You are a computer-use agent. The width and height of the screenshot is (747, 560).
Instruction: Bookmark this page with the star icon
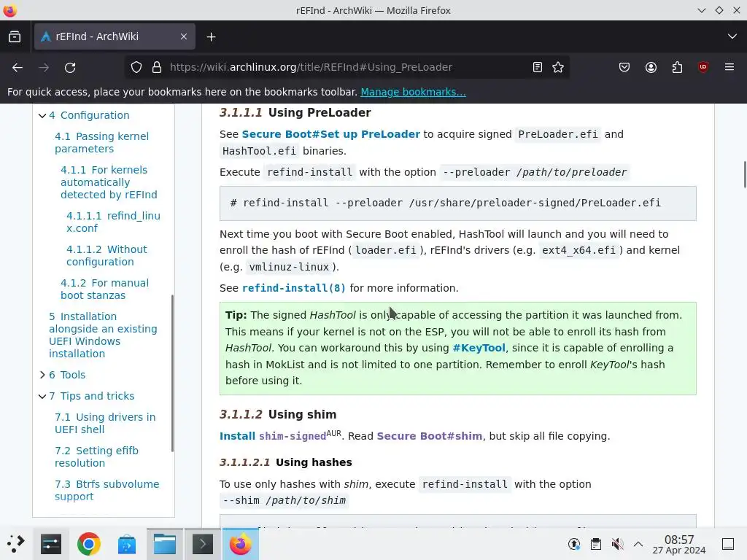[558, 68]
